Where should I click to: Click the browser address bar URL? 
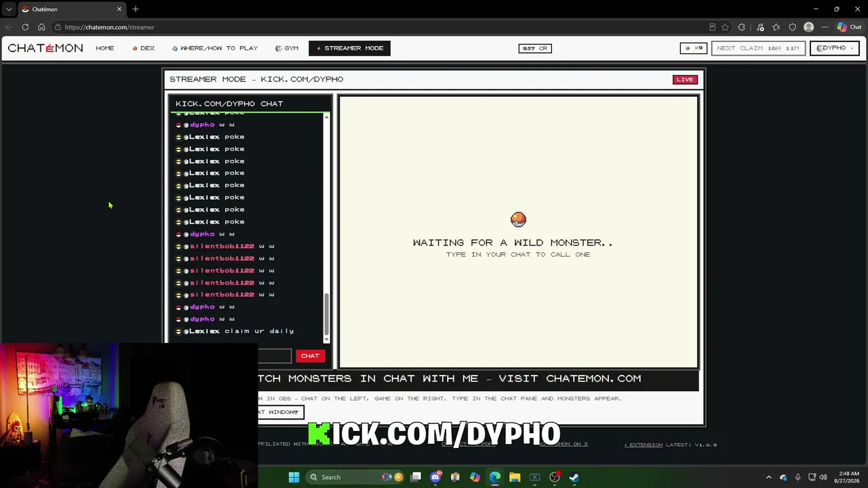[109, 27]
